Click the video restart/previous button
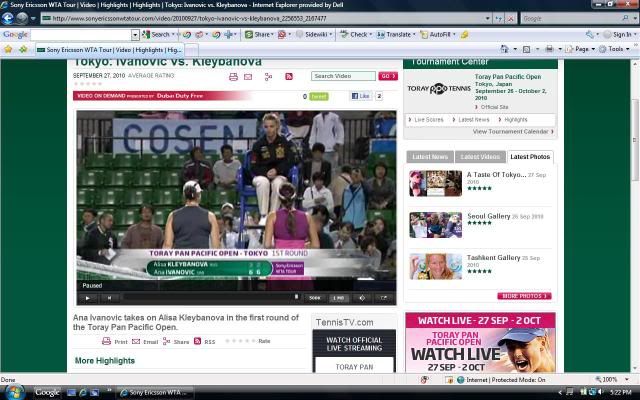The height and width of the screenshot is (400, 640). coord(109,298)
